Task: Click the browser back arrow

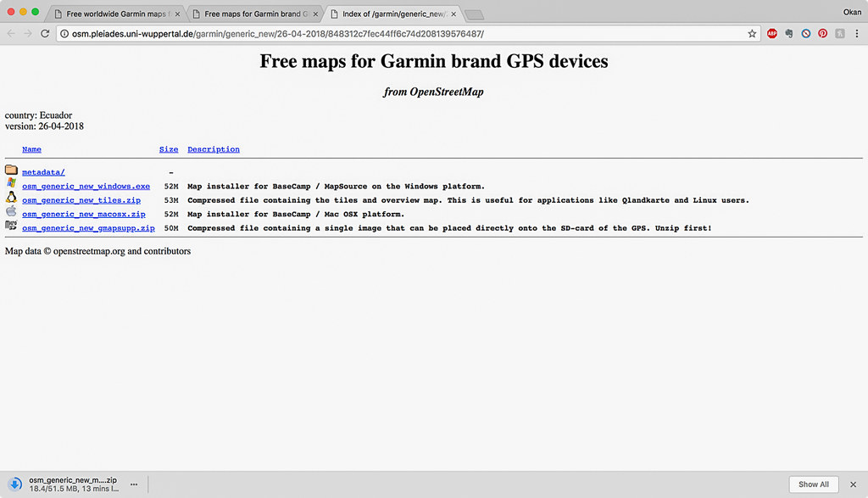Action: click(11, 34)
